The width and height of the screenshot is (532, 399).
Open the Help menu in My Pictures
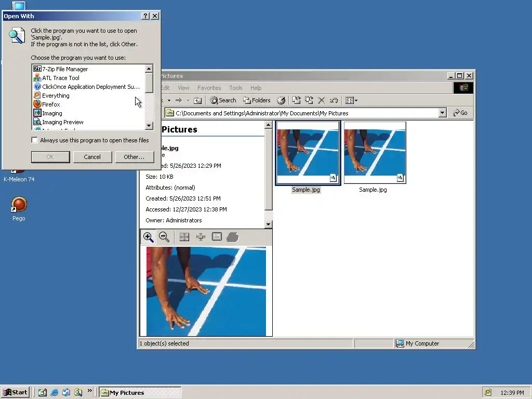point(256,88)
